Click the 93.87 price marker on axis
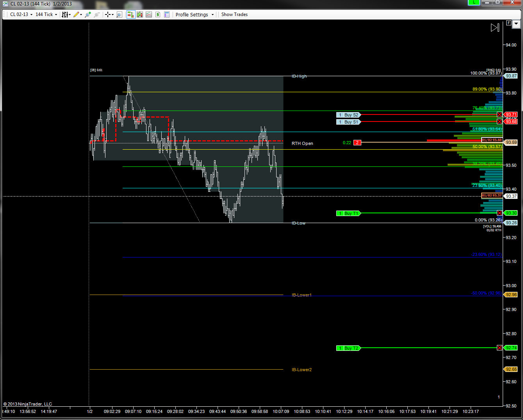 [x=511, y=76]
